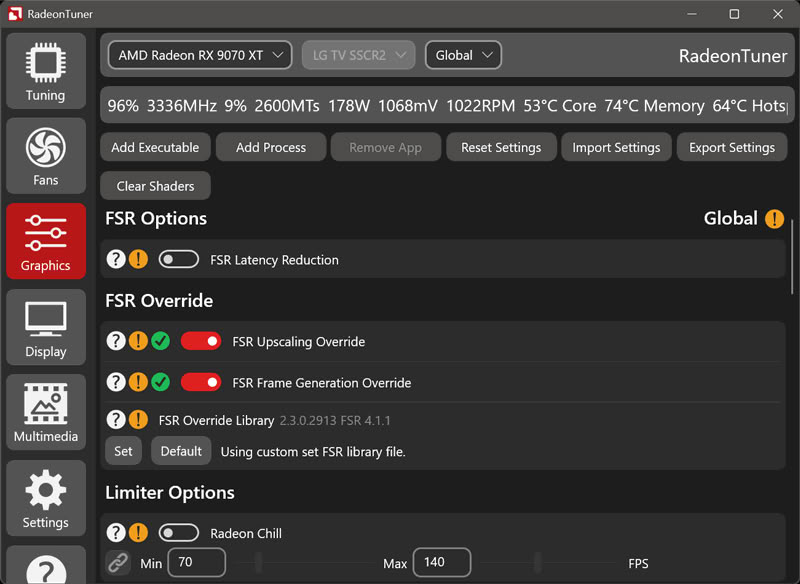The height and width of the screenshot is (584, 800).
Task: Click the version text 2.3.0.2913 FSR 4.1.1
Action: pyautogui.click(x=335, y=421)
